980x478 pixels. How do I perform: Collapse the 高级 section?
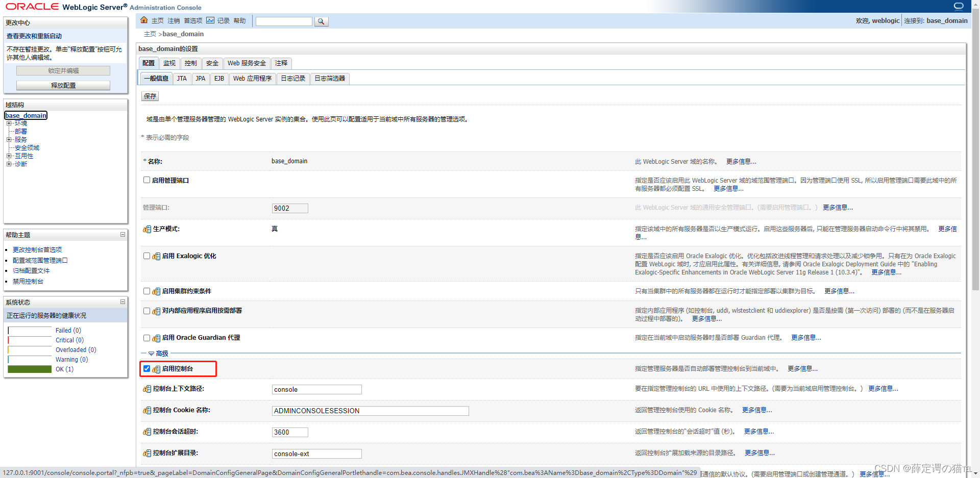151,354
